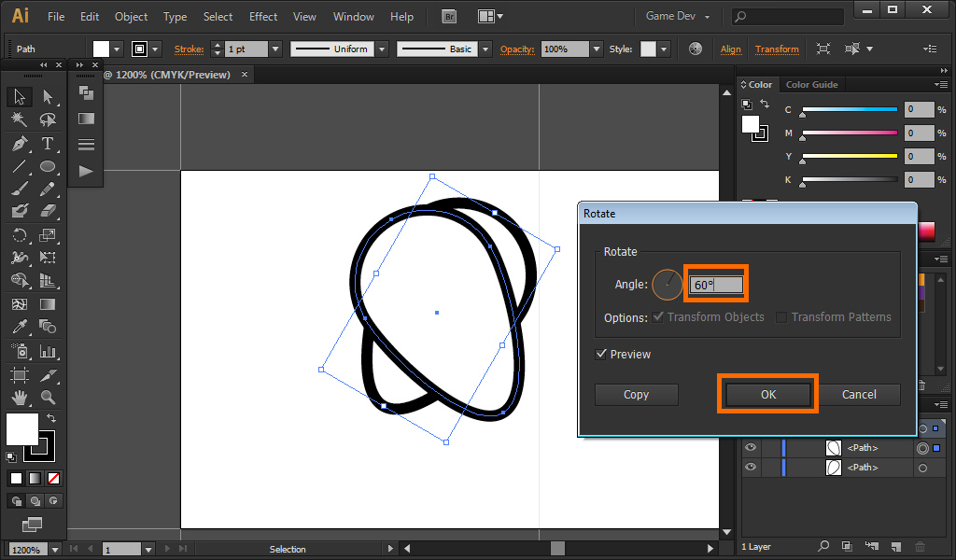956x560 pixels.
Task: Select the Magic Wand tool
Action: click(19, 119)
